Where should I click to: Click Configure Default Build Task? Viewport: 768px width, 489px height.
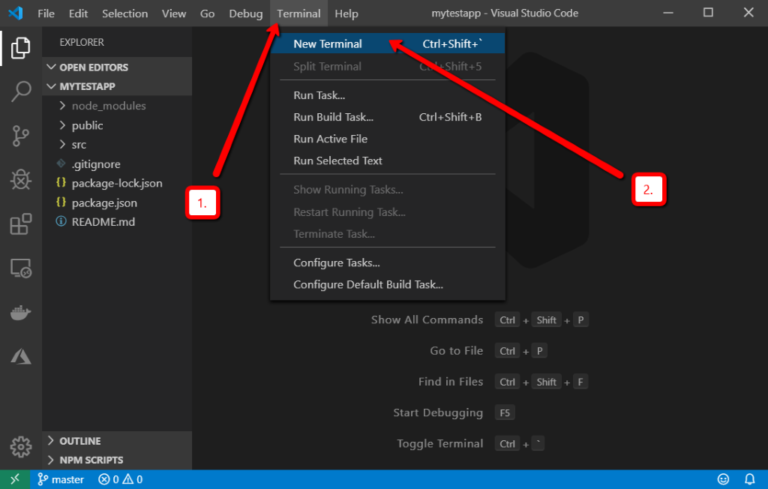(x=367, y=285)
